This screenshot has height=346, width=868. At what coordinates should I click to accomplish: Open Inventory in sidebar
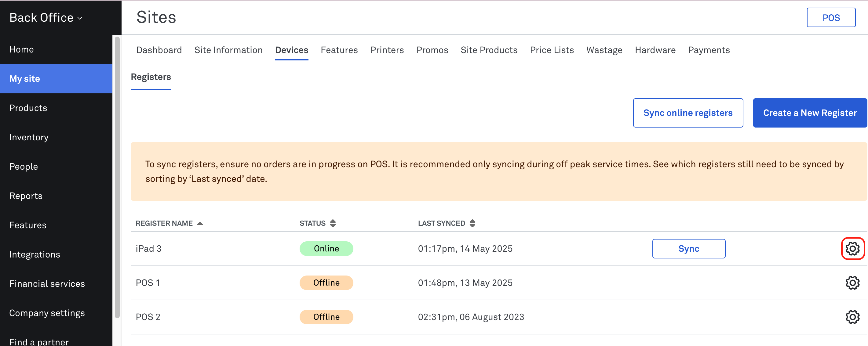click(56, 137)
